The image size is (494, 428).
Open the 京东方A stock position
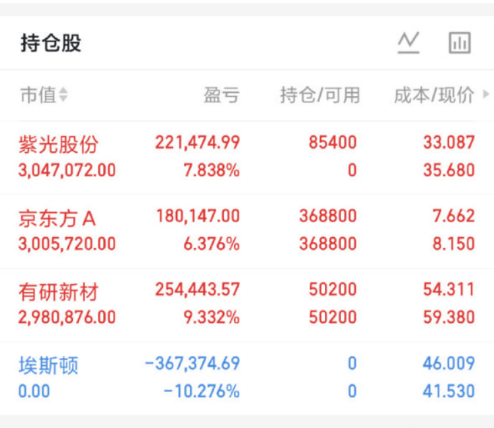57,219
